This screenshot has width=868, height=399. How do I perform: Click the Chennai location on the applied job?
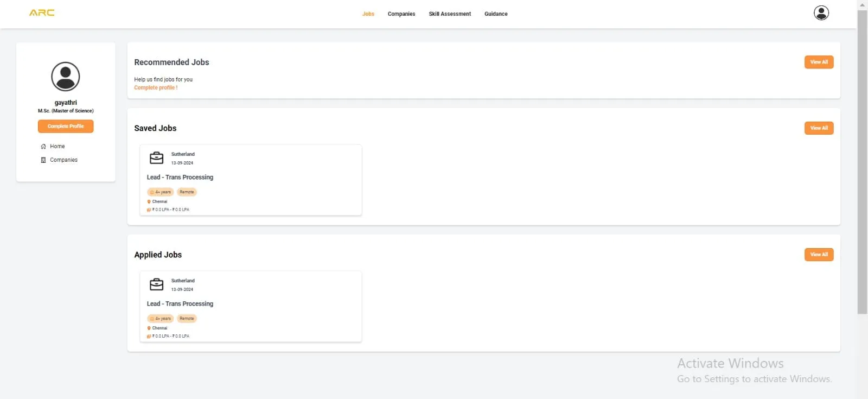click(x=160, y=328)
